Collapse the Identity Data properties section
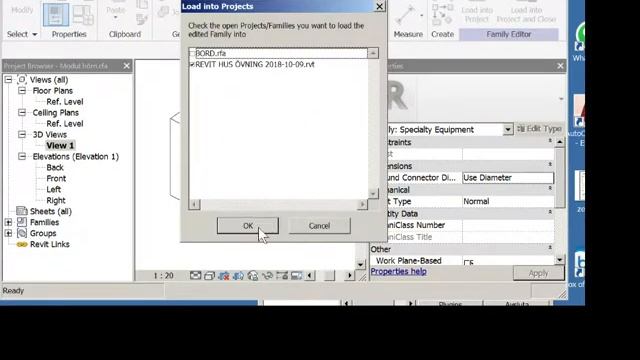This screenshot has height=360, width=640. (x=550, y=212)
